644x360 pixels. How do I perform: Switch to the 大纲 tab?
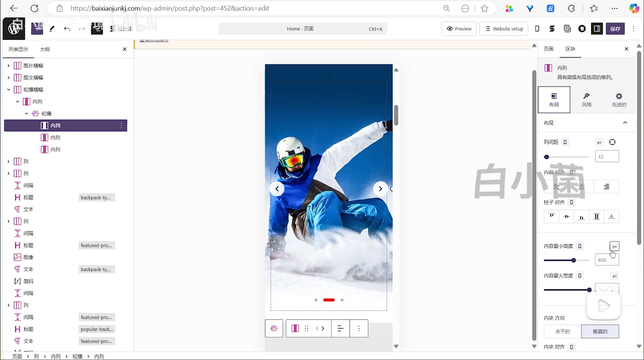pos(45,49)
